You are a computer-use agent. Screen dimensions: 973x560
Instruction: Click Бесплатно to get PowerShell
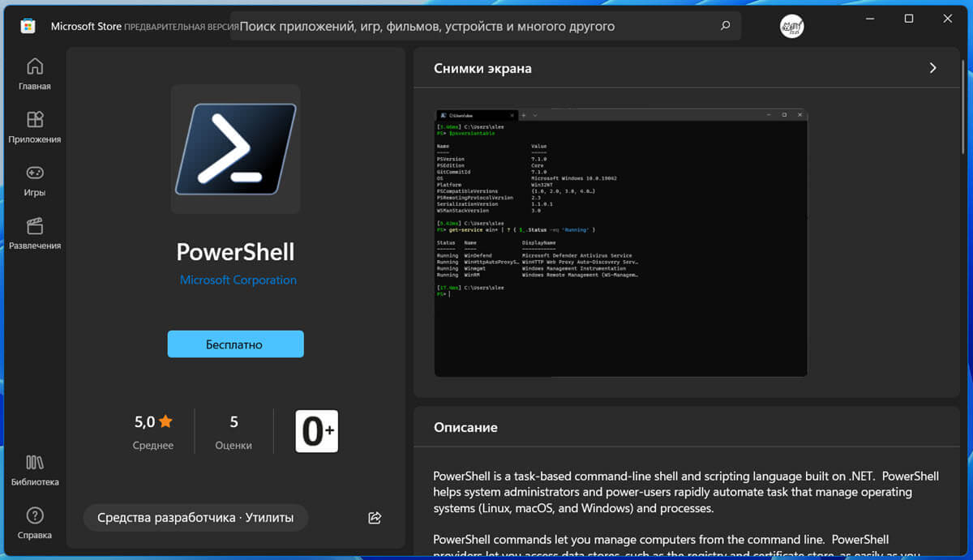coord(236,344)
